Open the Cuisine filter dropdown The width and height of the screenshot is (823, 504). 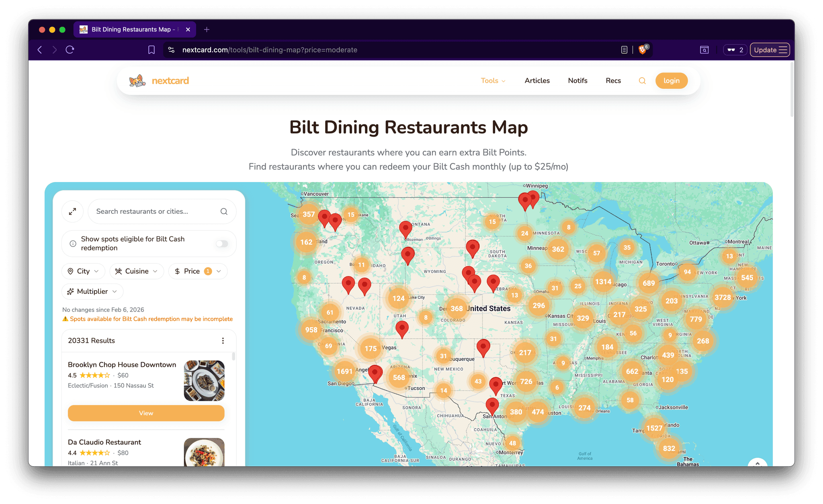[x=136, y=271]
